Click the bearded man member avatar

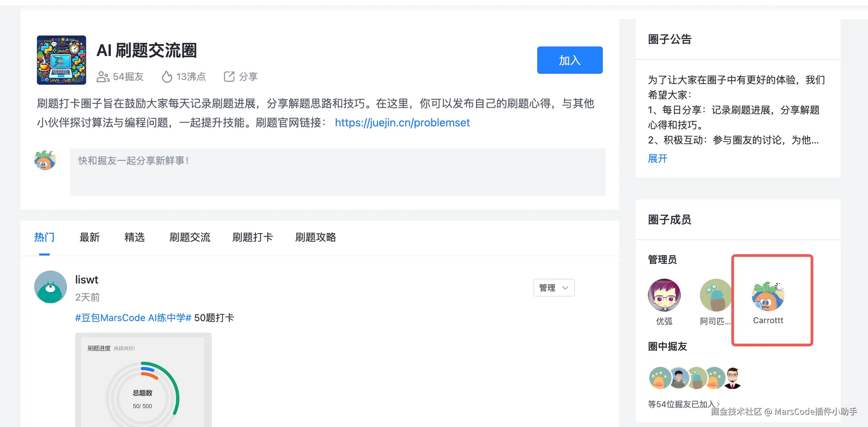click(733, 378)
